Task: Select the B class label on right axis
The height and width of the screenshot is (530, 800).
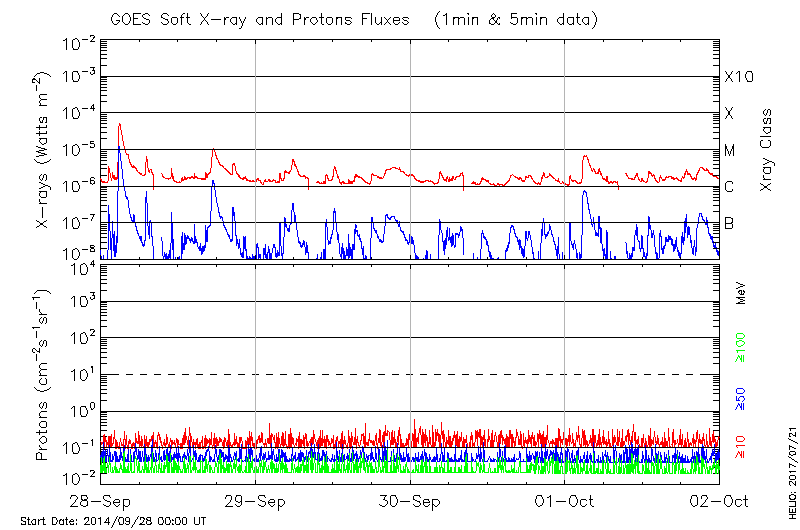Action: point(729,223)
